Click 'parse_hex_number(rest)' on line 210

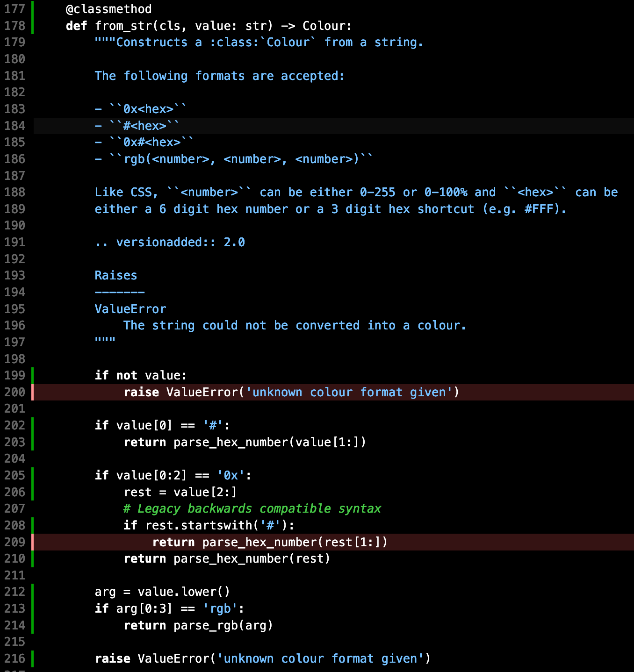click(x=252, y=558)
